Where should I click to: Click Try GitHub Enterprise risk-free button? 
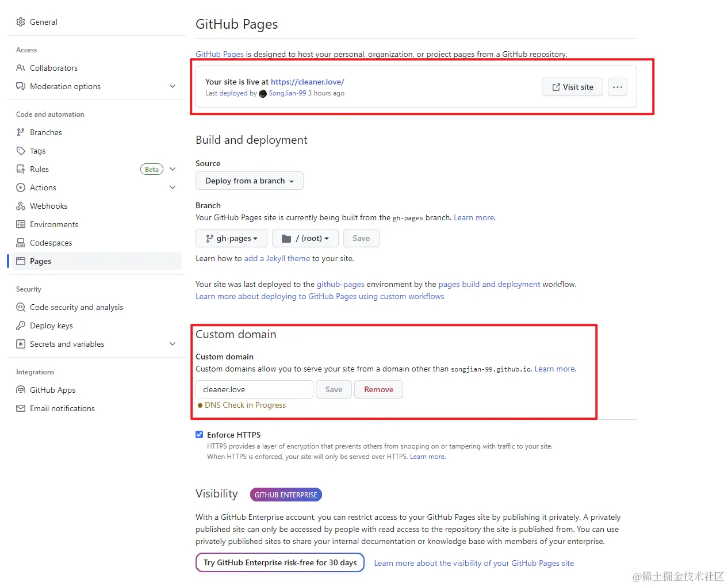click(280, 562)
